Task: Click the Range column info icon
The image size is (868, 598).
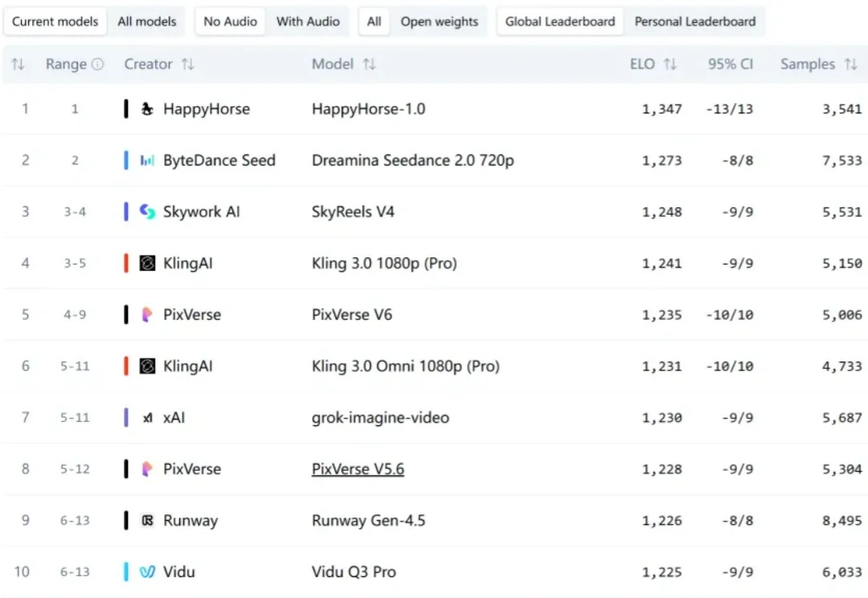Action: point(98,64)
